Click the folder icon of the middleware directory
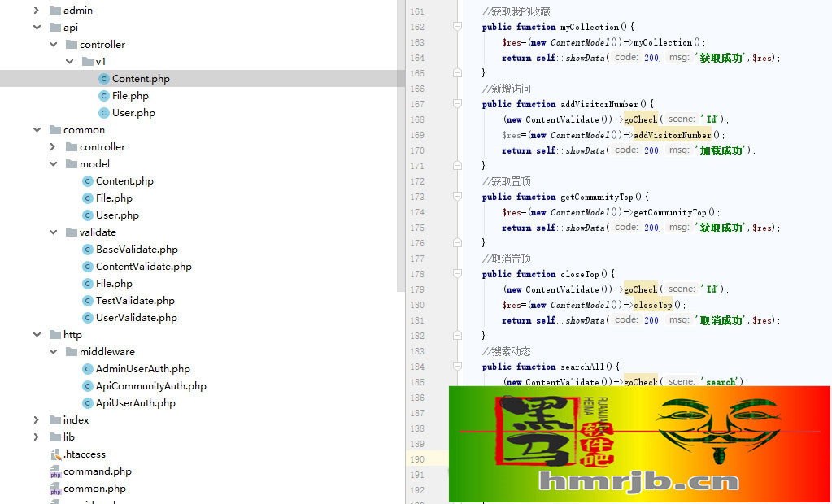The width and height of the screenshot is (832, 504). (71, 352)
